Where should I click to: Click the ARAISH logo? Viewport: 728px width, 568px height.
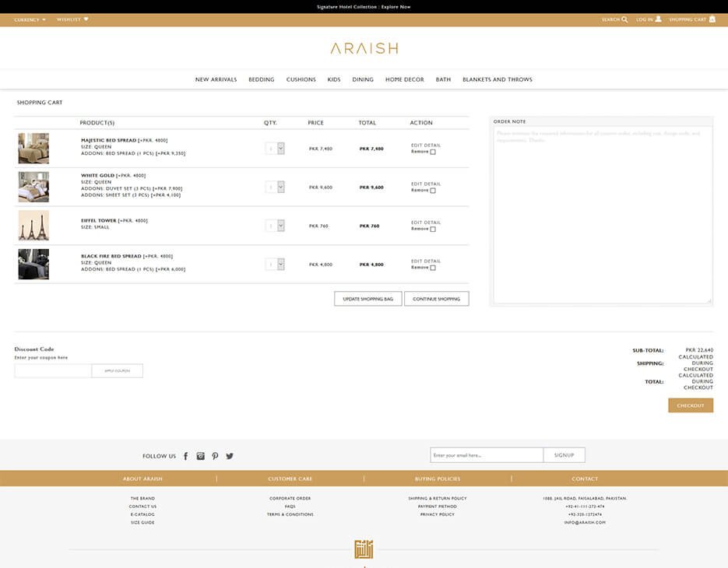click(x=364, y=48)
